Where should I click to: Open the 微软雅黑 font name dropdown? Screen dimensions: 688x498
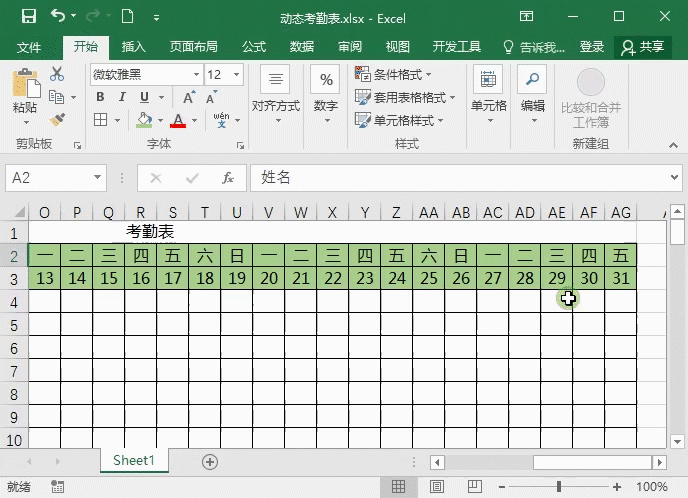(196, 75)
